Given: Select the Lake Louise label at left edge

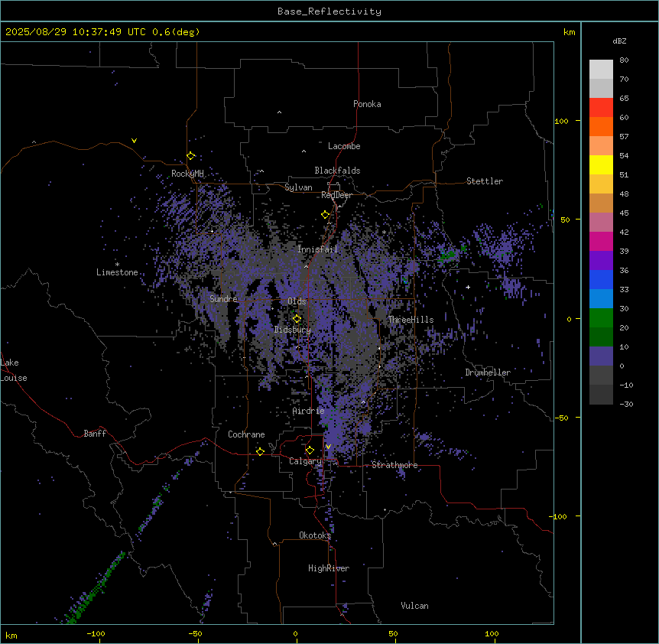Looking at the screenshot, I should pyautogui.click(x=14, y=370).
